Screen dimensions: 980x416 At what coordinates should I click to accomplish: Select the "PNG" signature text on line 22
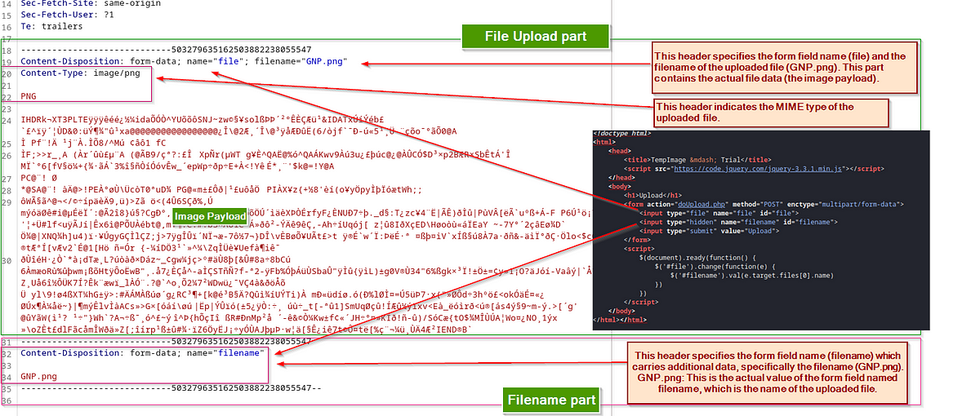(30, 96)
